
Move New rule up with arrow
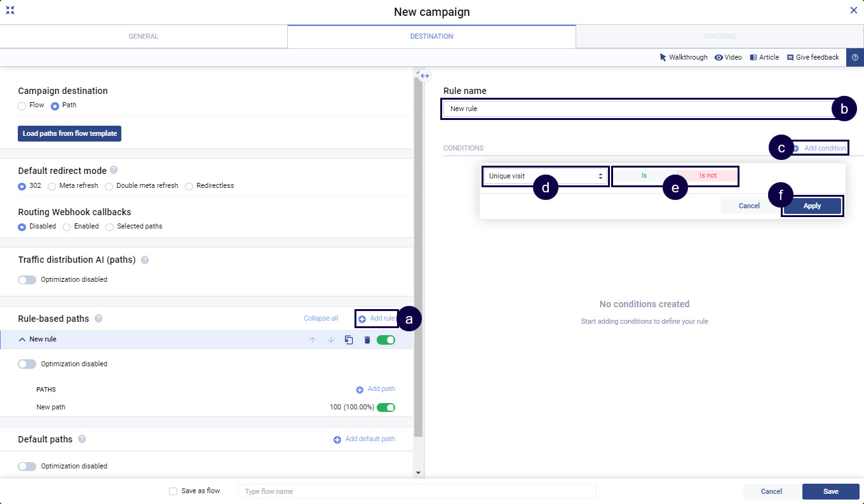coord(312,340)
